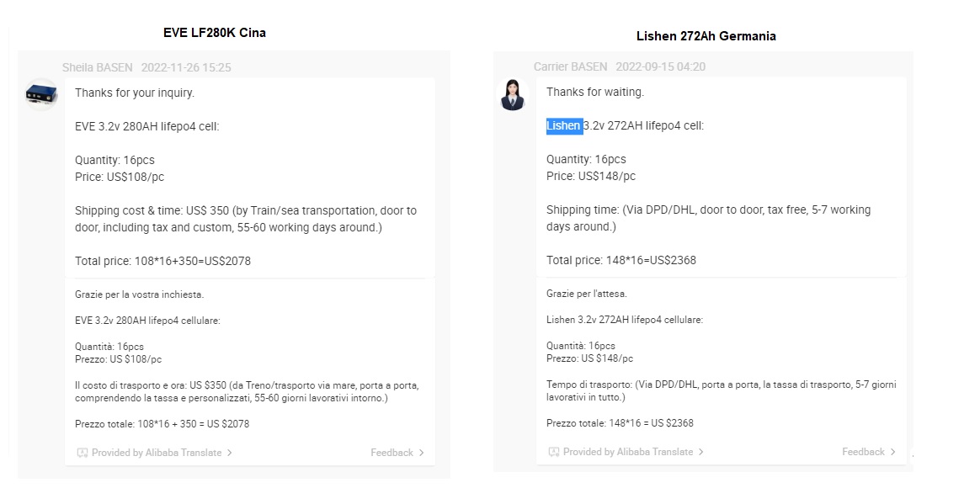Click the Feedback arrow in Carrier's message

pyautogui.click(x=893, y=452)
